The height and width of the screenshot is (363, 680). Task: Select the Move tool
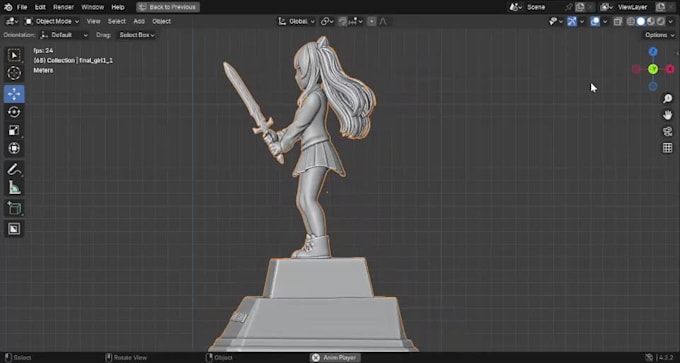[x=14, y=94]
